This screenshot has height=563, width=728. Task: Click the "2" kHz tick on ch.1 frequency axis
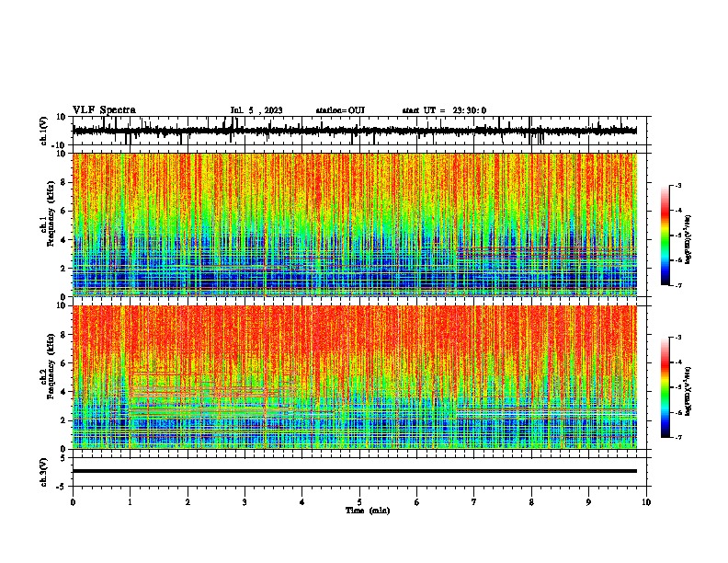point(63,268)
